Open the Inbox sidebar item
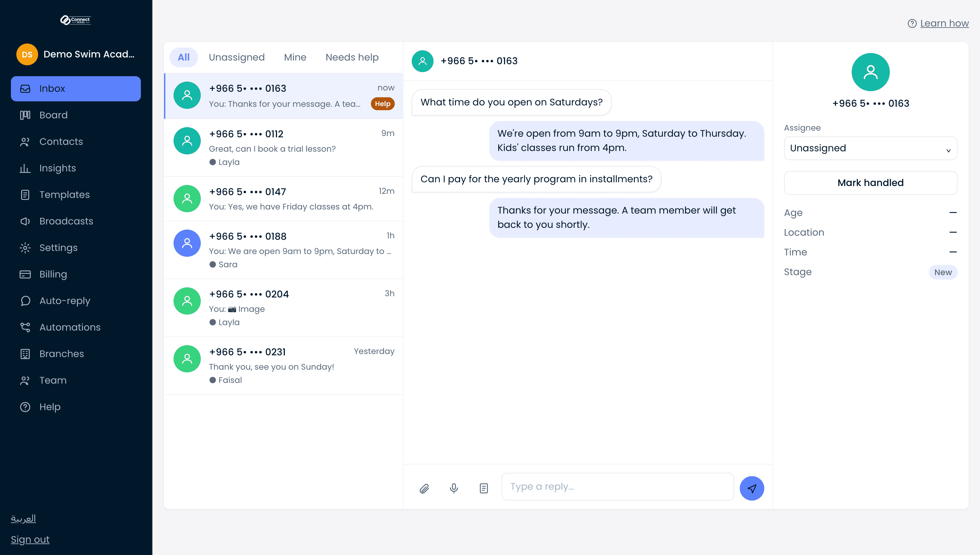The width and height of the screenshot is (980, 555). (76, 88)
